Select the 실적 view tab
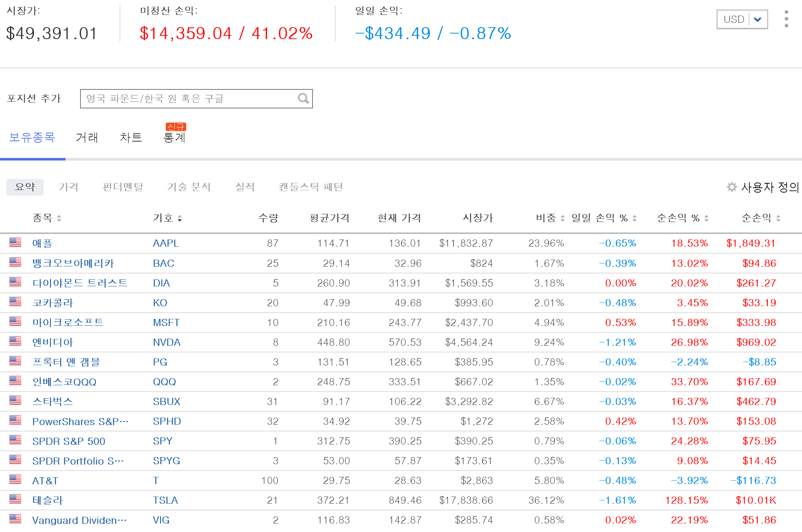802x532 pixels. (245, 187)
